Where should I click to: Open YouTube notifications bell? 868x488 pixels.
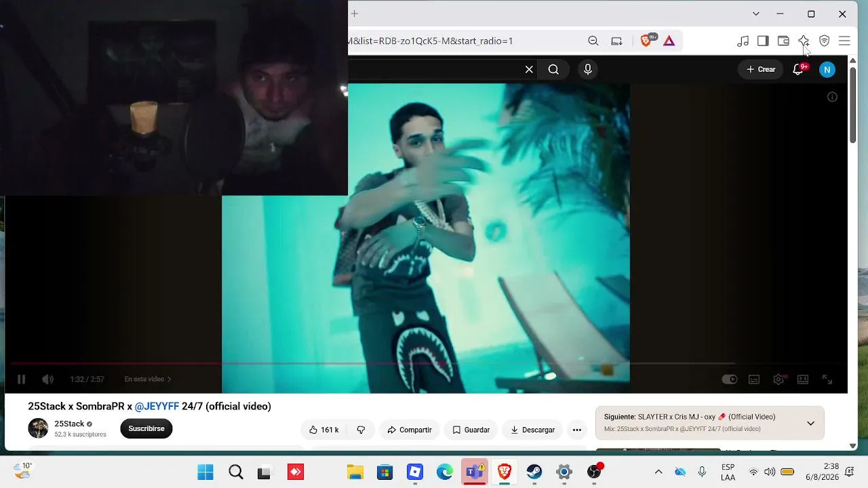tap(799, 69)
